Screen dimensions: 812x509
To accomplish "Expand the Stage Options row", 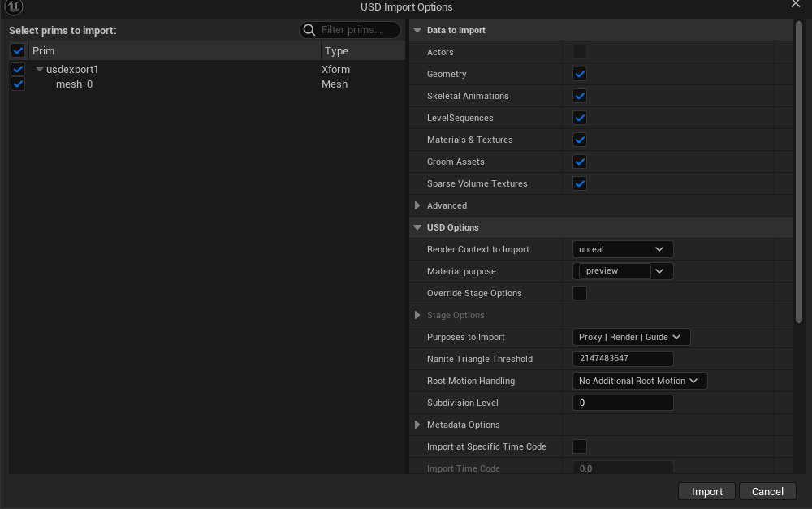I will click(x=417, y=315).
